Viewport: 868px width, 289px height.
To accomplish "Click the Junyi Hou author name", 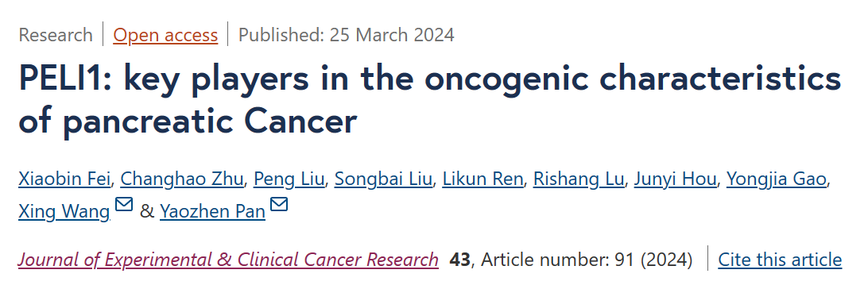I will [676, 179].
